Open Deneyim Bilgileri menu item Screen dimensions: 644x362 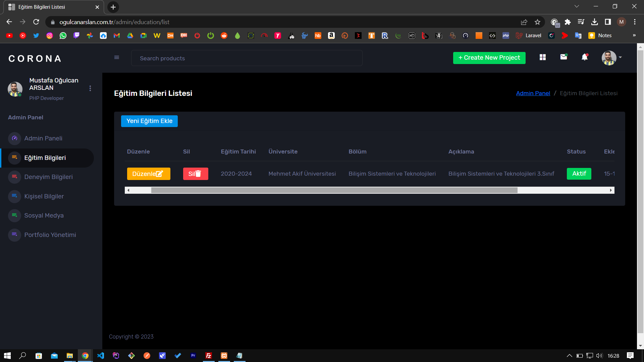(x=48, y=177)
